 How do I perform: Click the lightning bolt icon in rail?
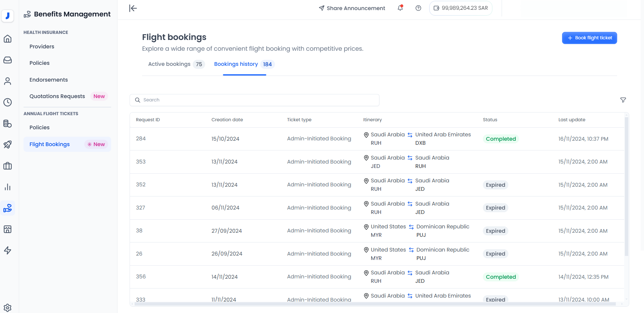pyautogui.click(x=7, y=251)
